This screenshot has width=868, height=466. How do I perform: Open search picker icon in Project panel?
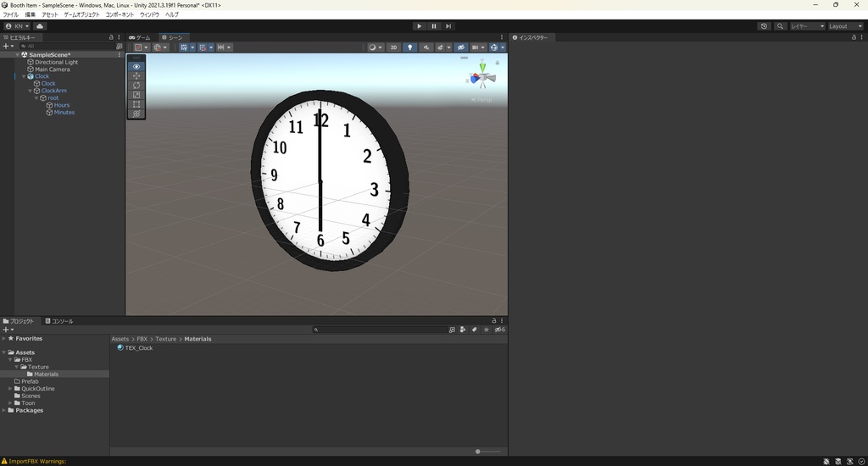click(x=452, y=330)
